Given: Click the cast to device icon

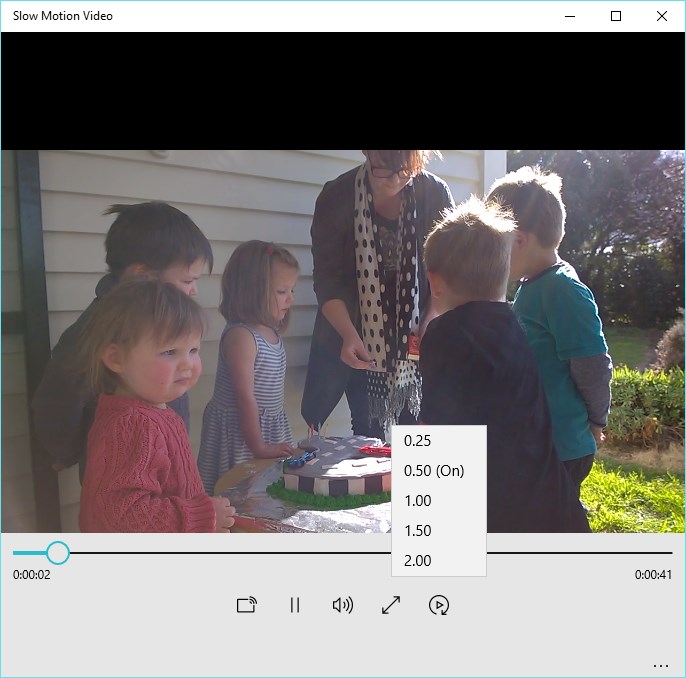Looking at the screenshot, I should click(246, 605).
